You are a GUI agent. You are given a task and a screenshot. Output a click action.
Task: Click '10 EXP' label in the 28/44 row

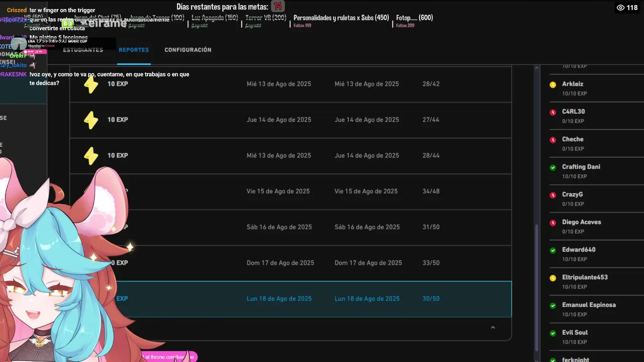tap(118, 155)
